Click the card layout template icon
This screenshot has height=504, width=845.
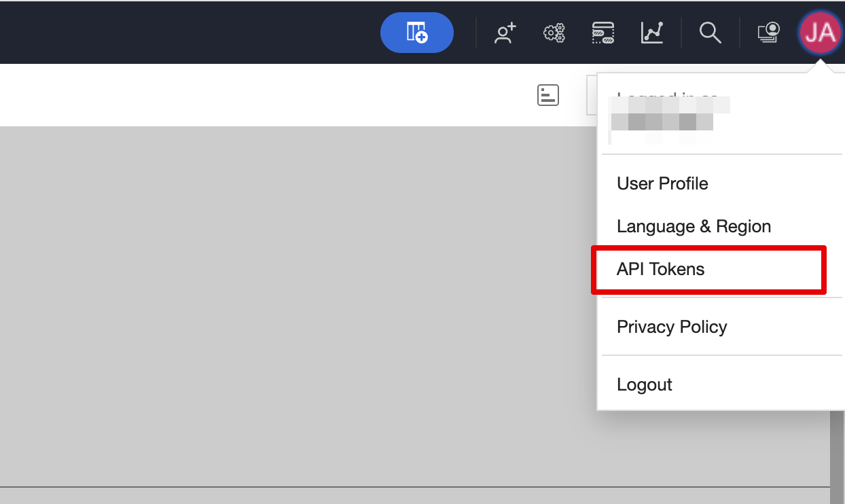coord(603,33)
